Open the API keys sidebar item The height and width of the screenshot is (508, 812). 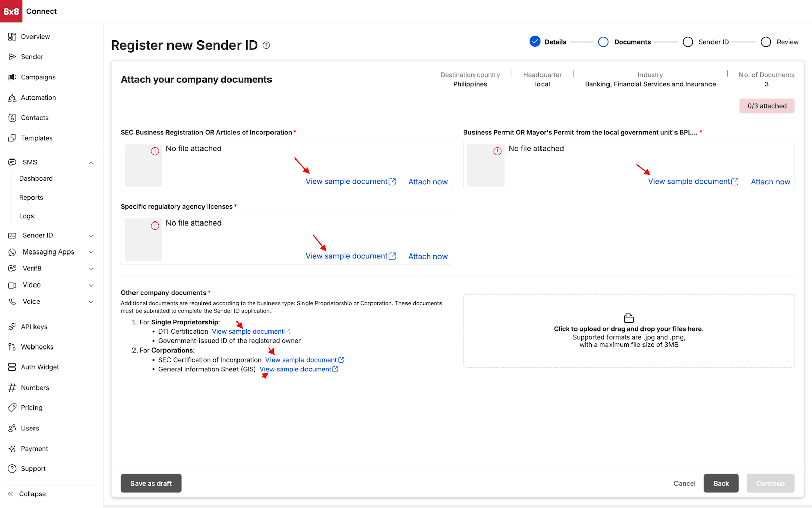tap(12, 327)
